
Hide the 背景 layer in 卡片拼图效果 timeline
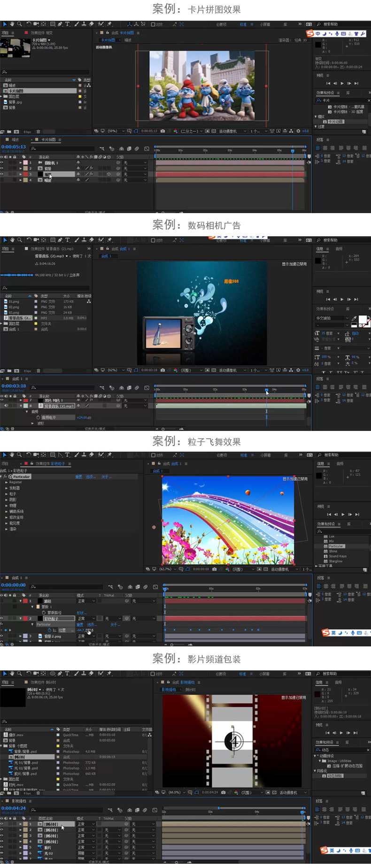click(2, 168)
